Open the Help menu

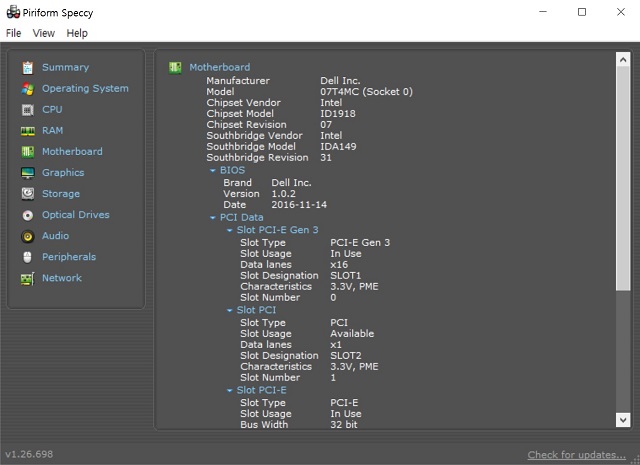click(77, 33)
